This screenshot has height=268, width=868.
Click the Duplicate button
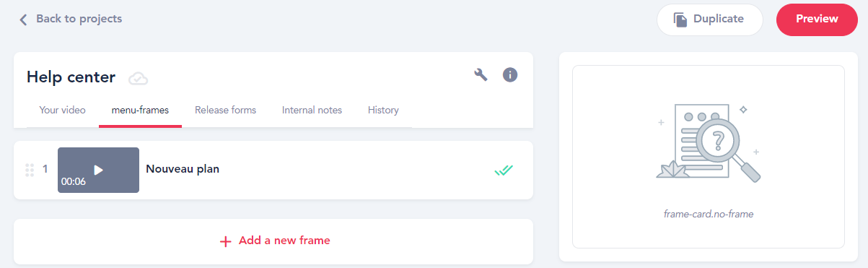709,20
